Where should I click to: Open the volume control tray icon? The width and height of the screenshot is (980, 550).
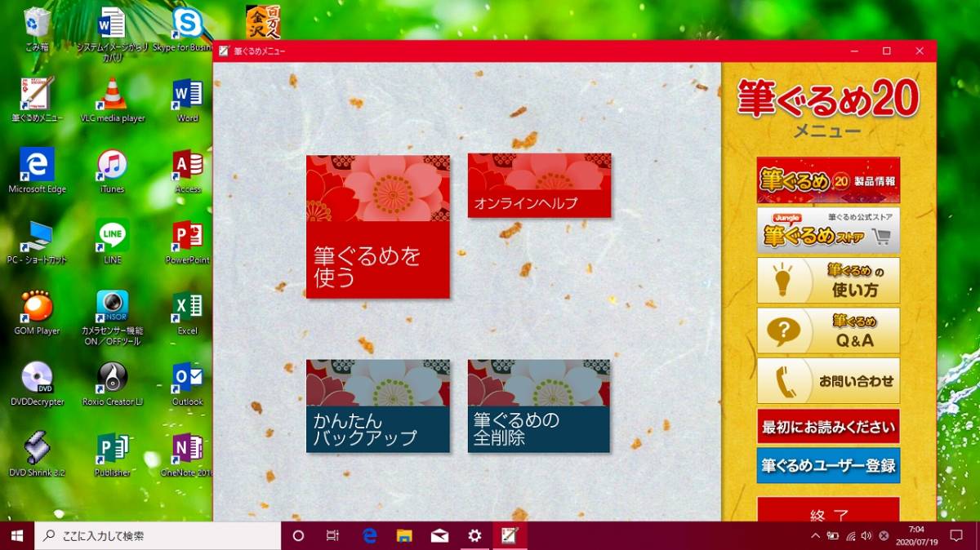point(866,536)
